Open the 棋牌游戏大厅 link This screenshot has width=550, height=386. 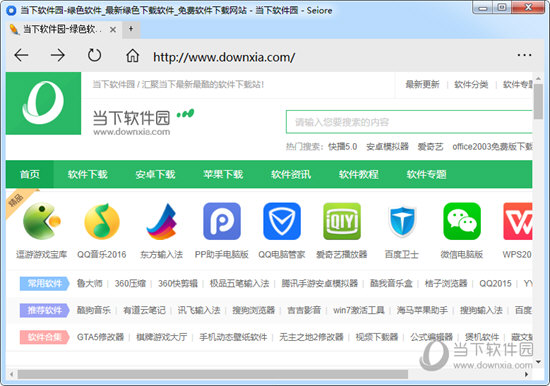coord(162,337)
